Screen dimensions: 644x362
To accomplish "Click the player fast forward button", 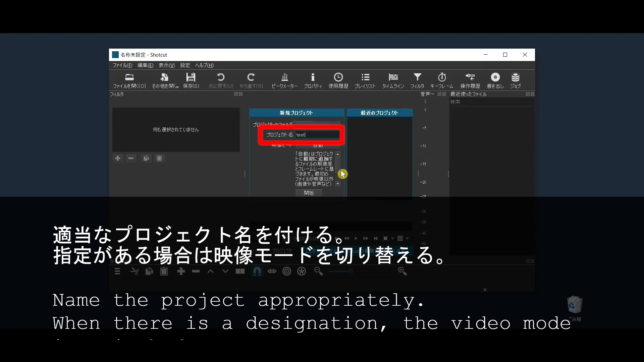I will [366, 238].
